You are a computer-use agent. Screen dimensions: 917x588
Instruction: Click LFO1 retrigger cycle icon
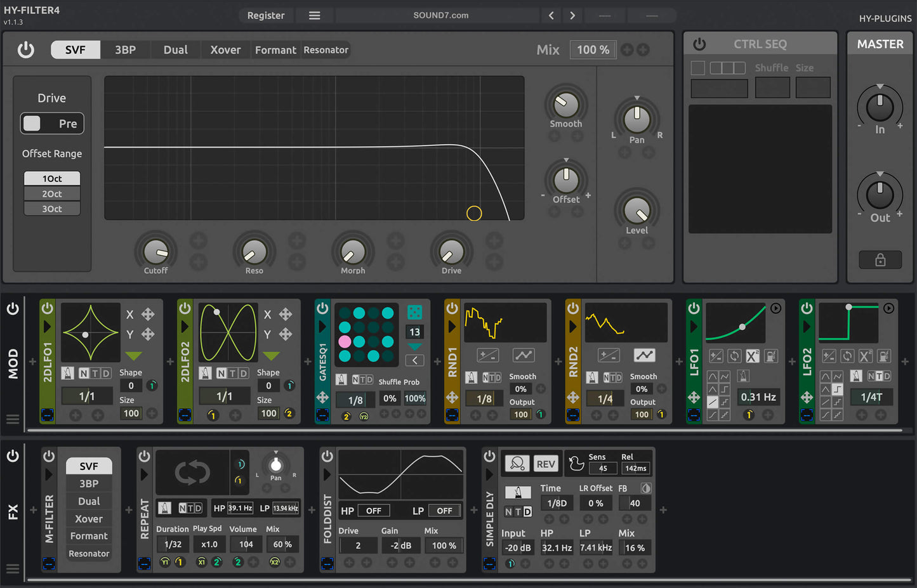click(x=734, y=356)
